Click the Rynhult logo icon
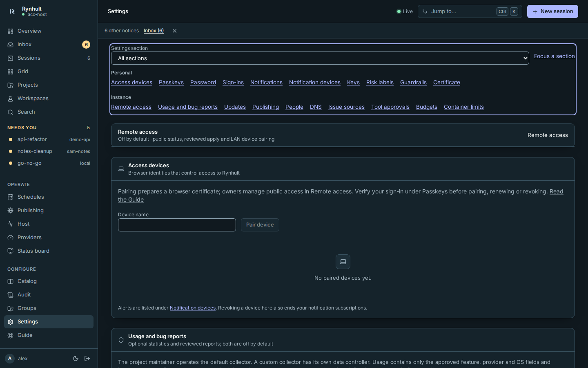The height and width of the screenshot is (368, 588). pos(12,11)
